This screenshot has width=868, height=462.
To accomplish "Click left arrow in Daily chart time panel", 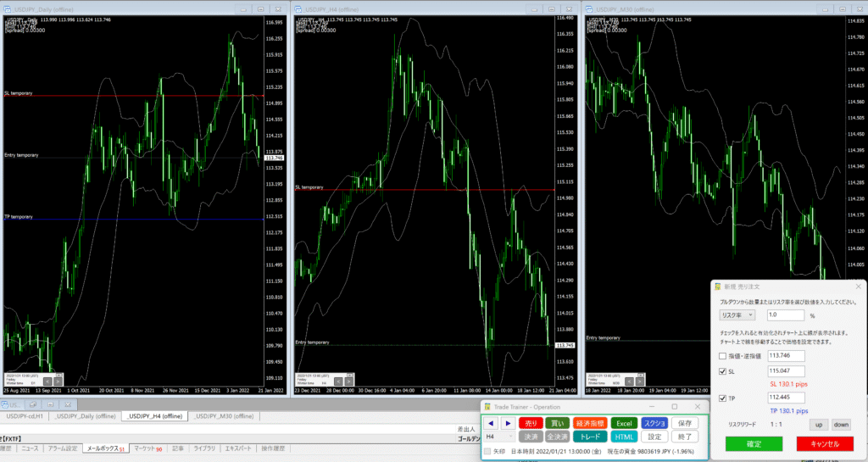I will [x=47, y=381].
